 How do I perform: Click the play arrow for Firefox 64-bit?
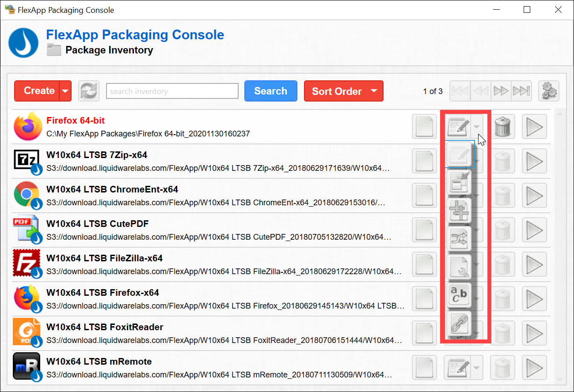point(534,127)
